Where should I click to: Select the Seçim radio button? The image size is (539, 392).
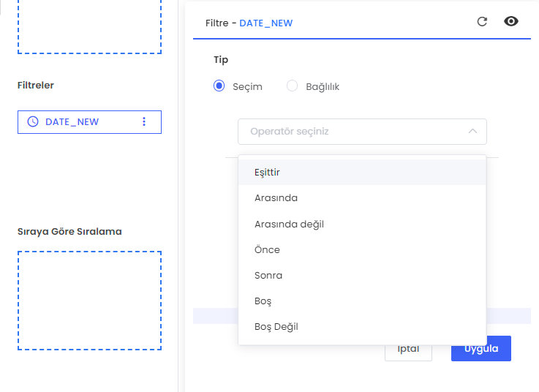point(219,86)
